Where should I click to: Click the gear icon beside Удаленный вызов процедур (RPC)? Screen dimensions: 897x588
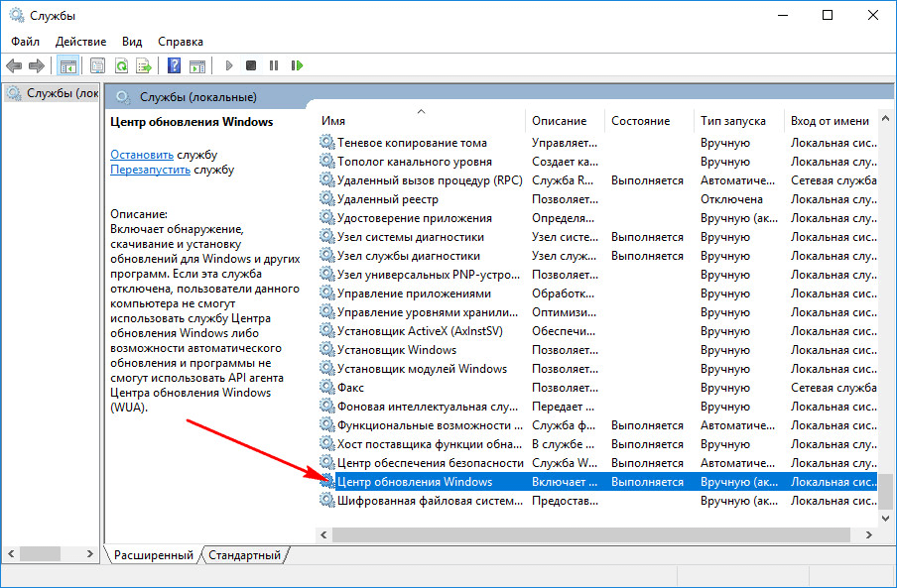click(x=326, y=180)
